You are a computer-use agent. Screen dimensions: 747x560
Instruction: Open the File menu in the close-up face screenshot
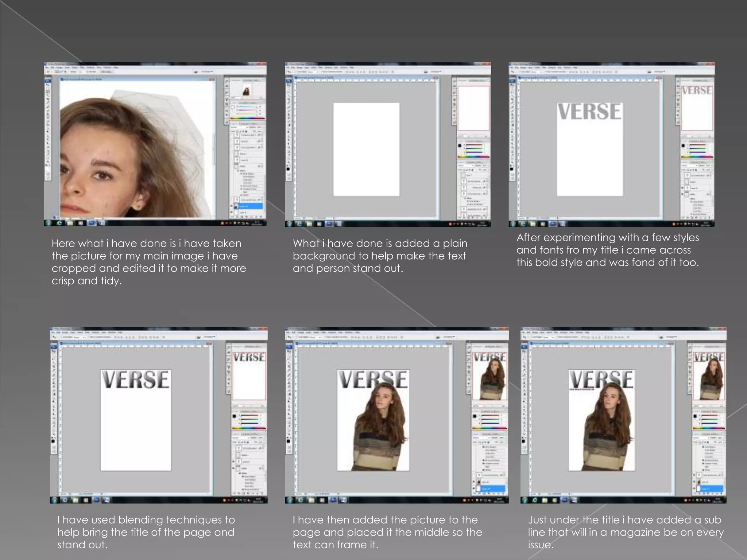tap(48, 68)
